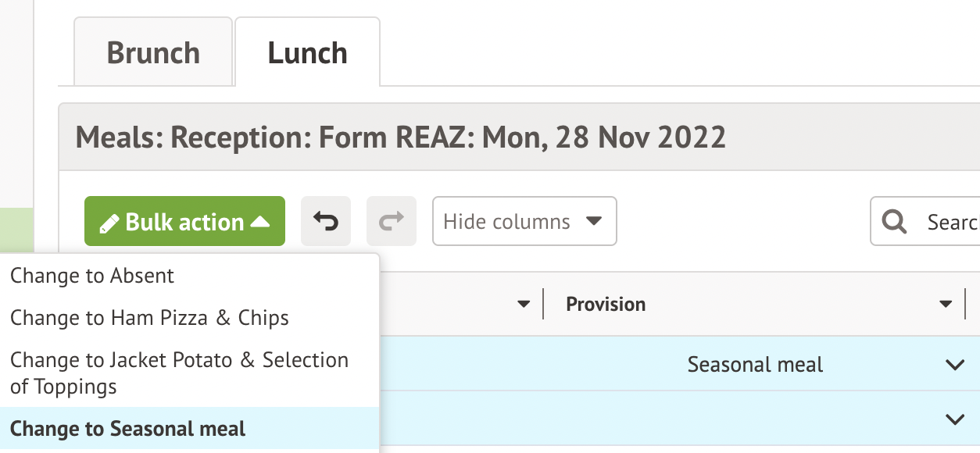Click the pencil icon on Bulk action
This screenshot has height=453, width=980.
[109, 223]
